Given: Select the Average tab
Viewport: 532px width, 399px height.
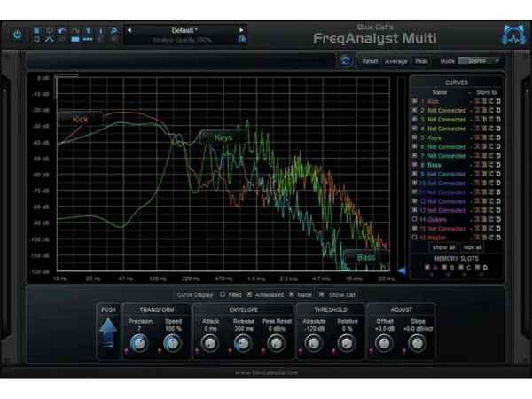Looking at the screenshot, I should pyautogui.click(x=396, y=61).
